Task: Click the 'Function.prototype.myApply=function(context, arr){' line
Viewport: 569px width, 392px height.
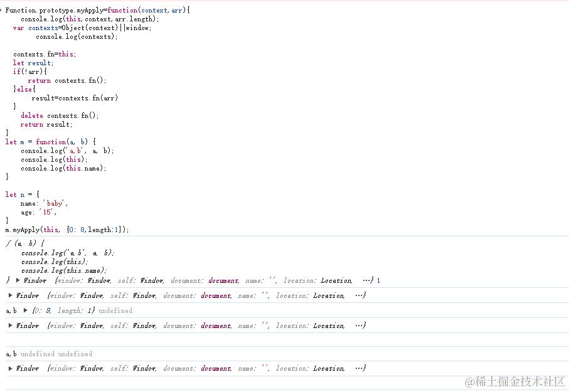Action: point(98,10)
